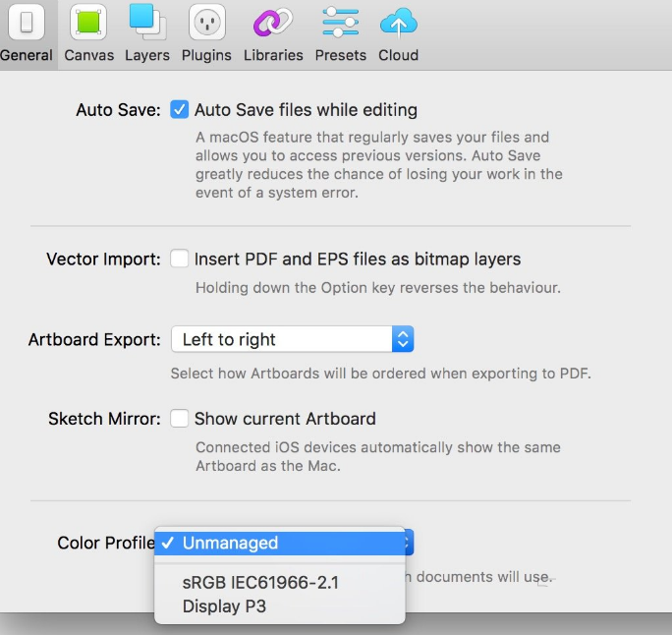Open the Presets preferences icon

click(x=340, y=23)
